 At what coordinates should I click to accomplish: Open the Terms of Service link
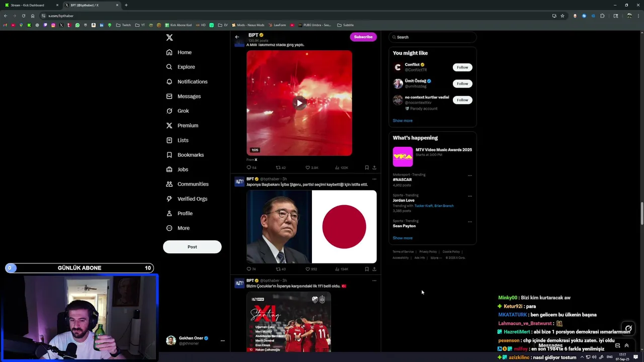403,252
